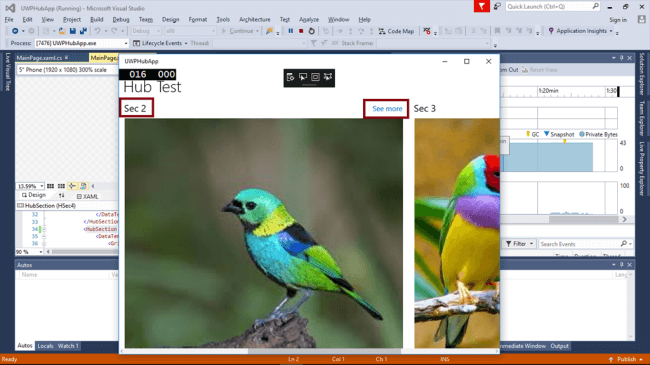Click the bookmark icon in toolbar
This screenshot has width=650, height=365.
click(x=497, y=31)
